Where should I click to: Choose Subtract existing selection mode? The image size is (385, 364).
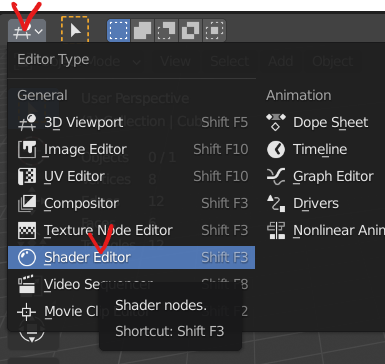click(166, 30)
